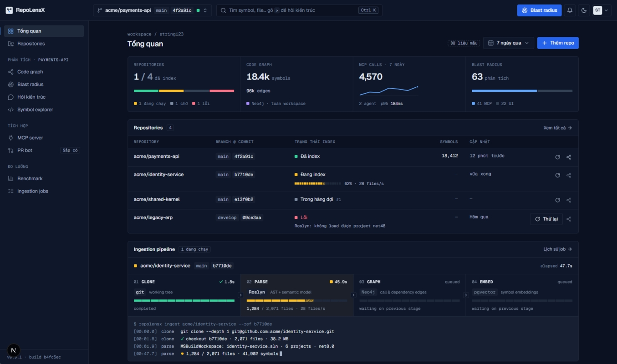Share acme/identity-service via share icon
Viewport: 617px width, 364px height.
coord(569,175)
